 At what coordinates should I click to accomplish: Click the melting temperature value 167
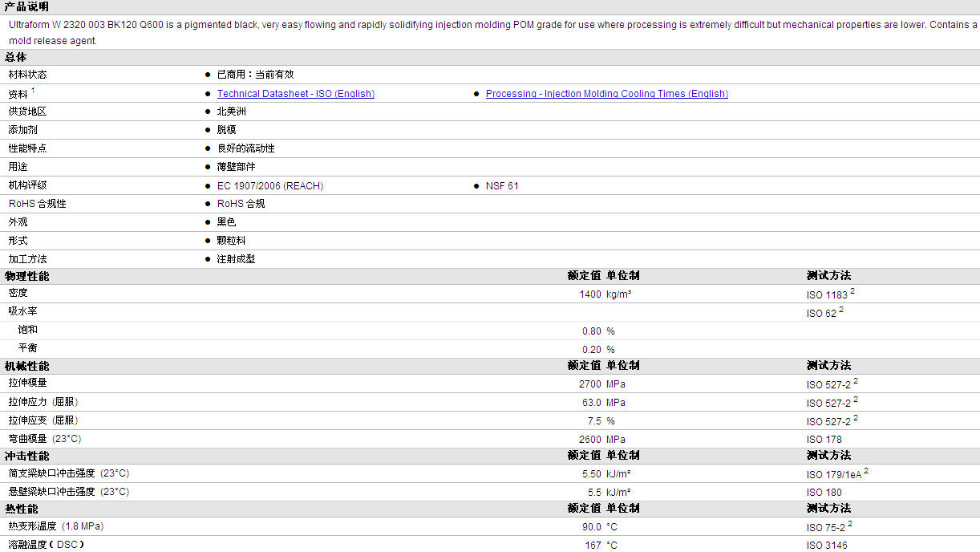[593, 546]
